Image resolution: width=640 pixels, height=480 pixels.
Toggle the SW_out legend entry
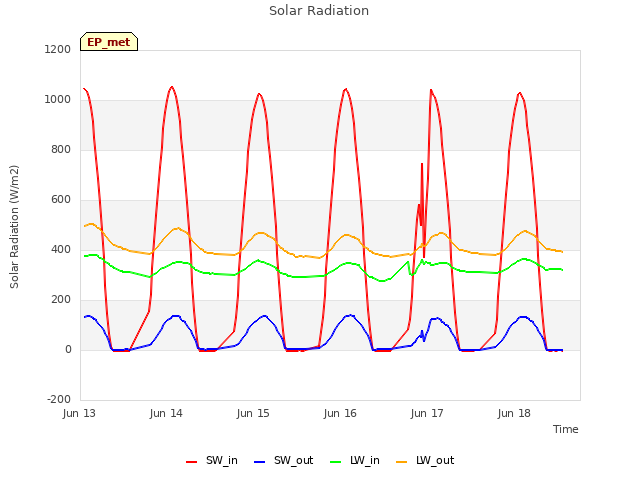[x=283, y=460]
